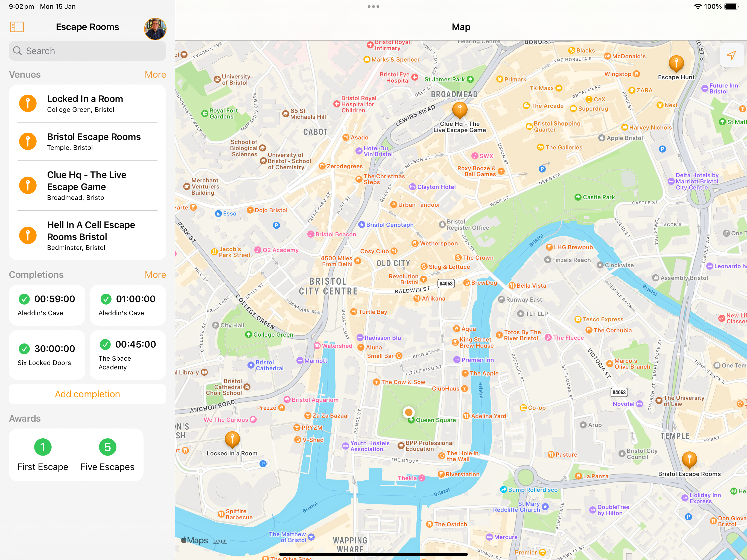Tap the We The Curious museum marker
The height and width of the screenshot is (560, 747).
tap(253, 420)
